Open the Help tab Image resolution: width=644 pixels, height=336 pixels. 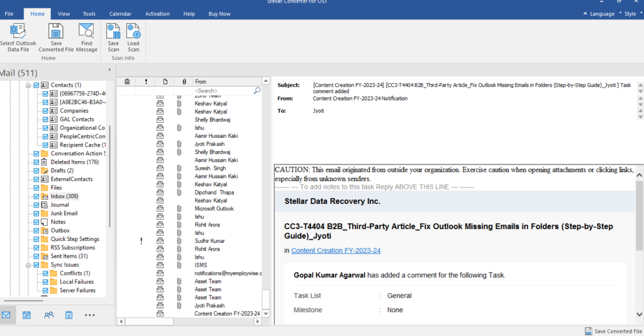click(x=189, y=14)
